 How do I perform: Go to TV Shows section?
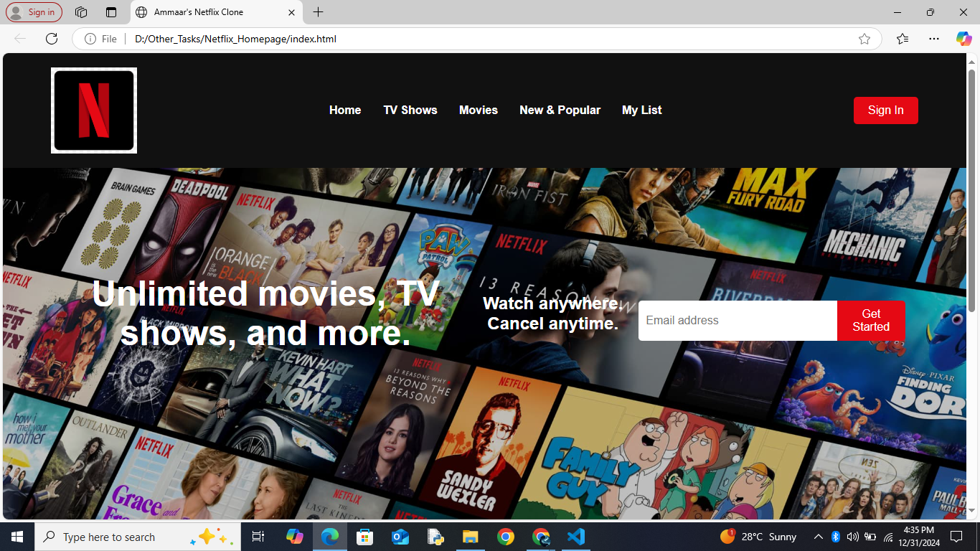pos(410,110)
